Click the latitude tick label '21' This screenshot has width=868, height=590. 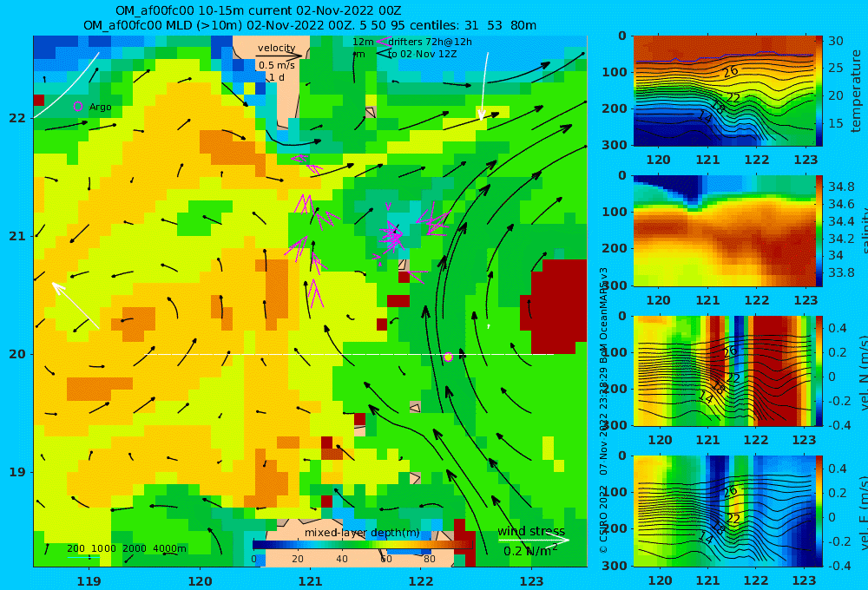click(17, 236)
